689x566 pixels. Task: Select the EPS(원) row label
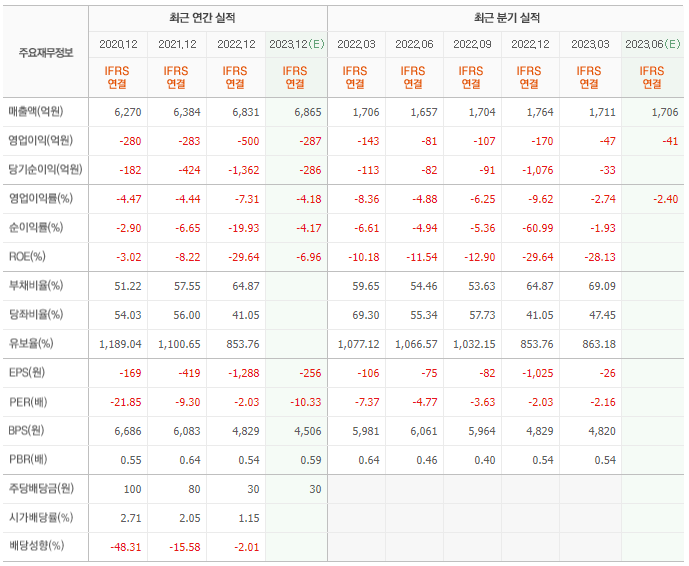pyautogui.click(x=27, y=373)
